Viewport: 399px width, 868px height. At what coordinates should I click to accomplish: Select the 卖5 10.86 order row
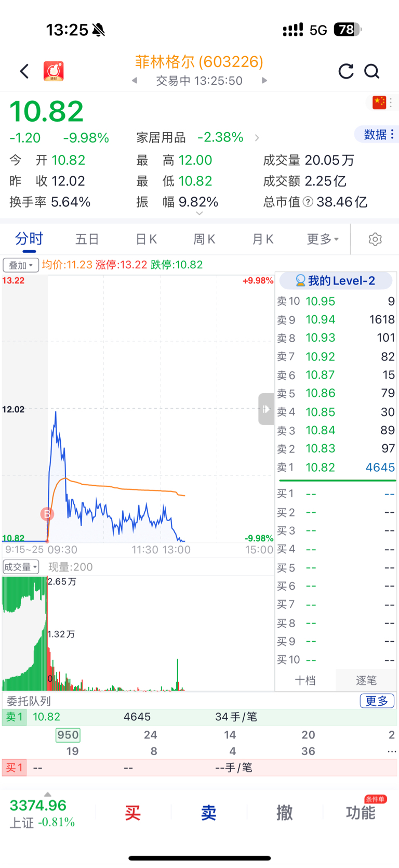pyautogui.click(x=336, y=393)
